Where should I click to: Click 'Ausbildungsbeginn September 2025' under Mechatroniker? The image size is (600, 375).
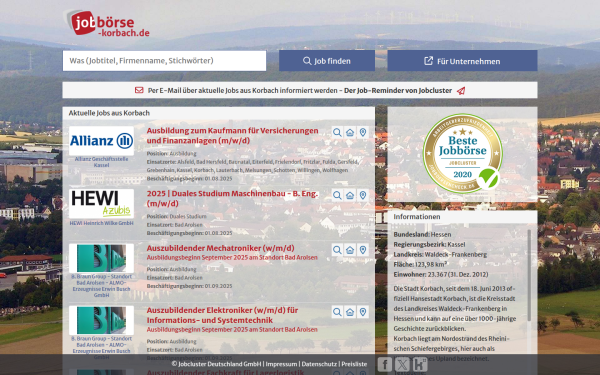(232, 258)
